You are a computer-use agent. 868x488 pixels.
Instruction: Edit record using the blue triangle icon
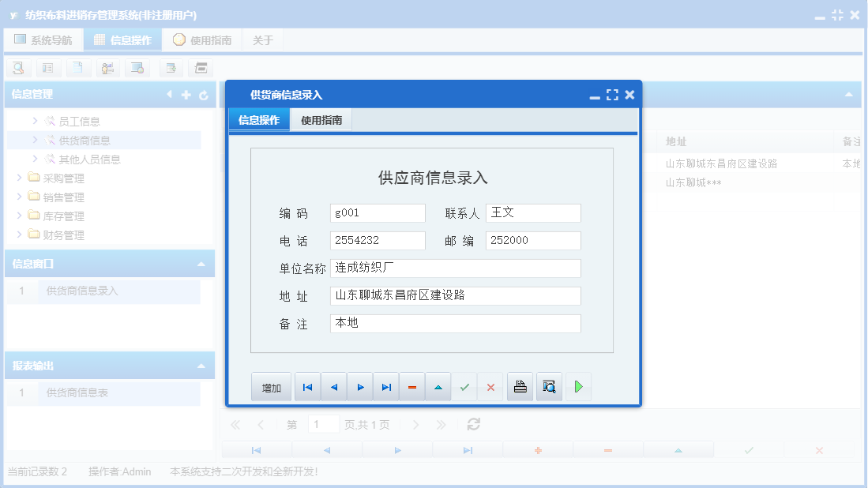(438, 386)
